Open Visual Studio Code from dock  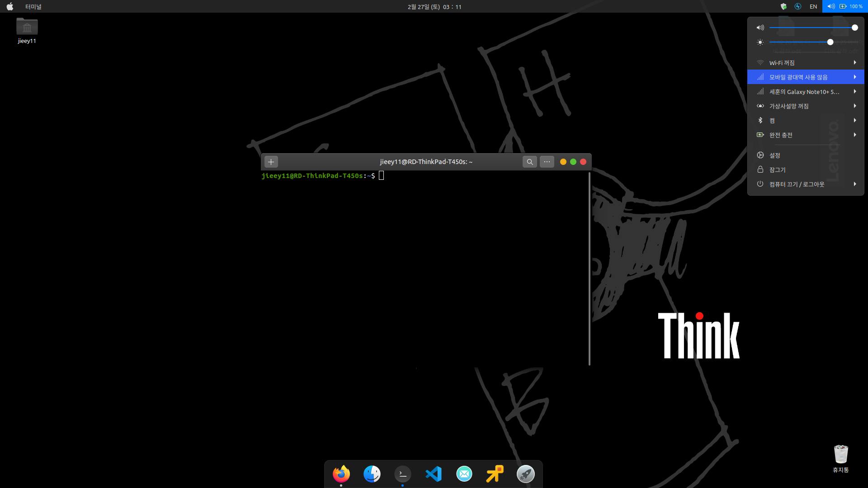(433, 474)
